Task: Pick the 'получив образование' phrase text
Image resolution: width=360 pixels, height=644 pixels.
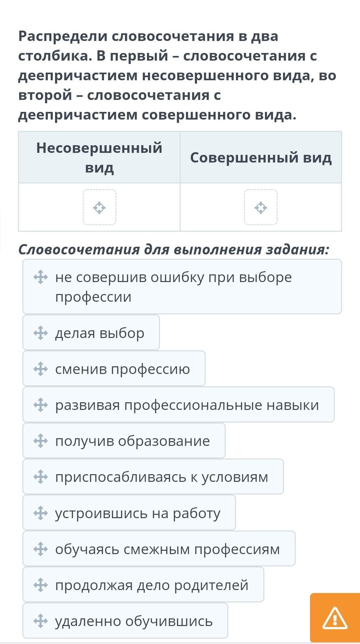Action: (x=132, y=441)
